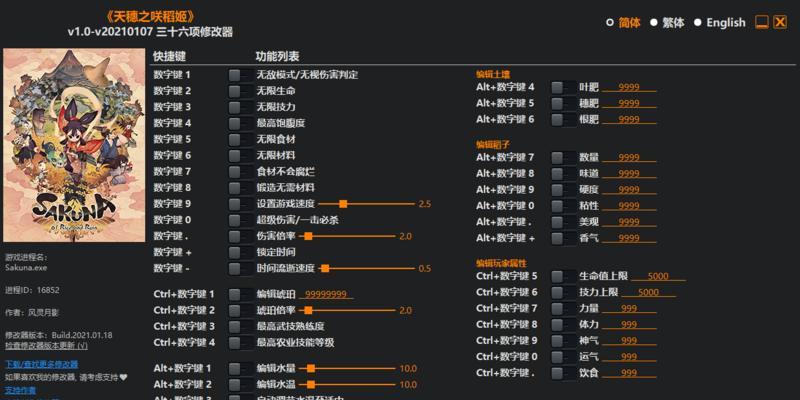Click the 伤害倍率 slider handle
800x400 pixels.
[x=308, y=236]
